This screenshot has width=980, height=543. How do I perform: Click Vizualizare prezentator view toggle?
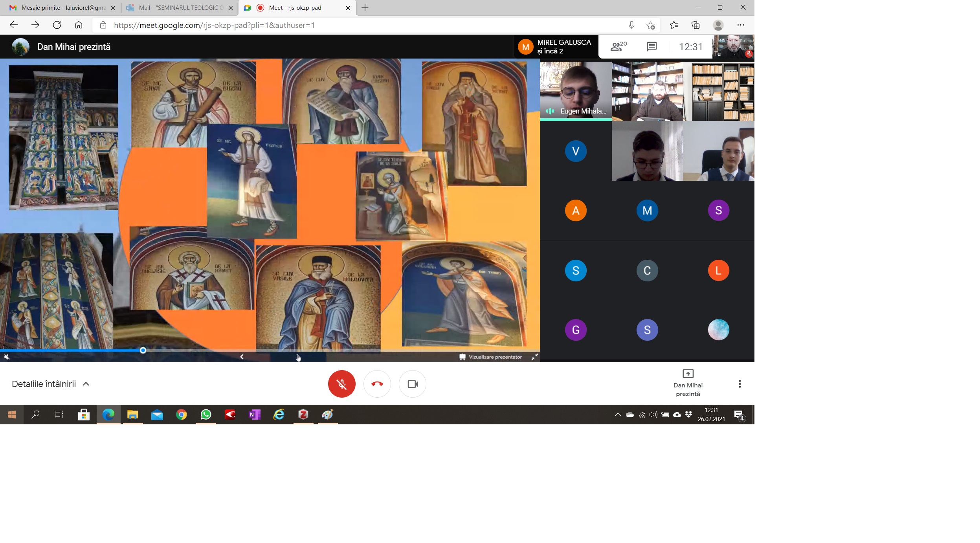(x=490, y=357)
